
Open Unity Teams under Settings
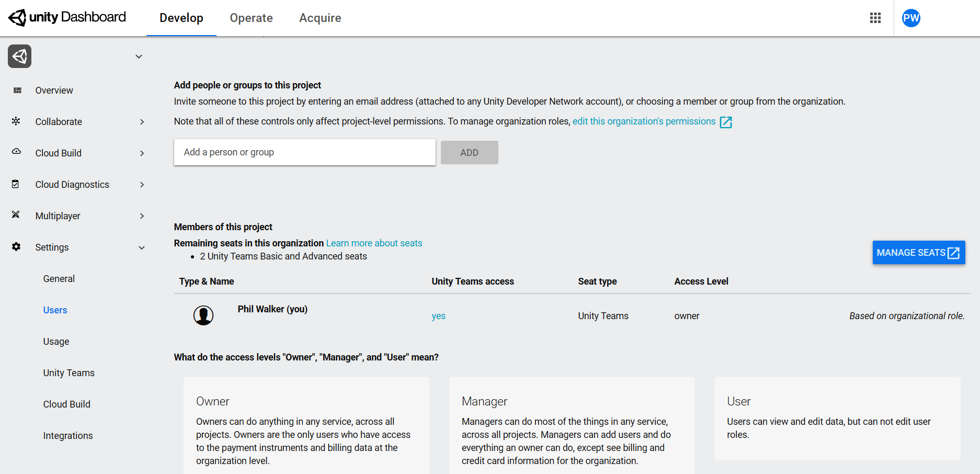69,373
